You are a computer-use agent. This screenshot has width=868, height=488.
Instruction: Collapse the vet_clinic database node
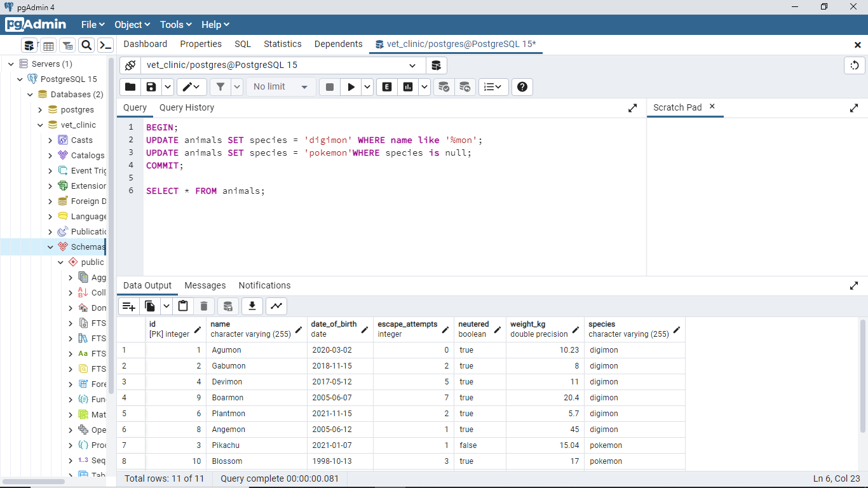(x=40, y=125)
